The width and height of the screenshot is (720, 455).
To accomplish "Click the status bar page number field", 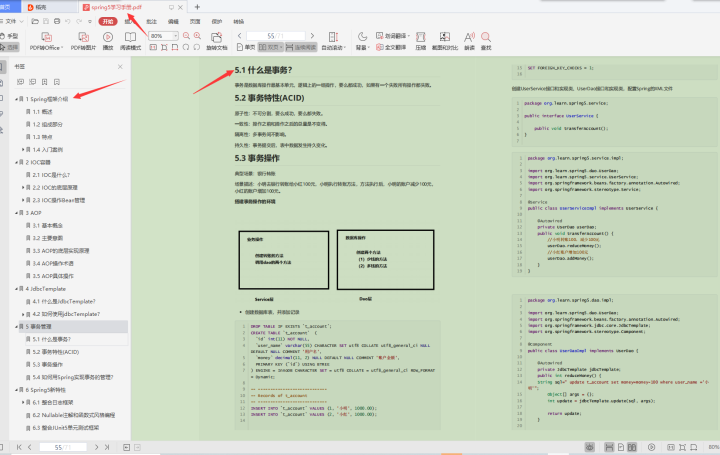I will pos(63,447).
